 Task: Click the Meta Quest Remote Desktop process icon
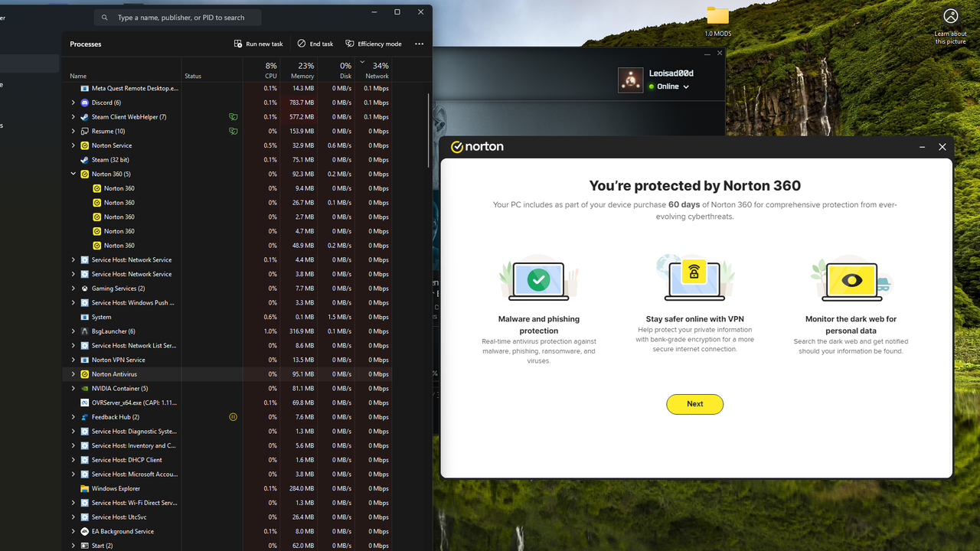coord(84,88)
